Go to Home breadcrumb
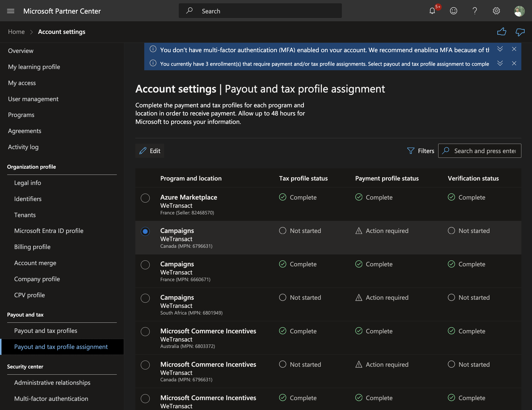Screen dimensions: 532x410 16,32
